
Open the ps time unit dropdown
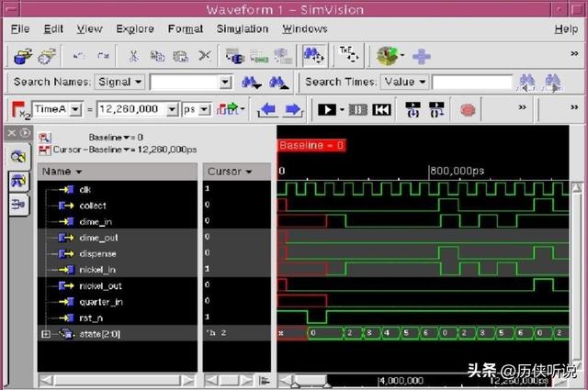204,110
